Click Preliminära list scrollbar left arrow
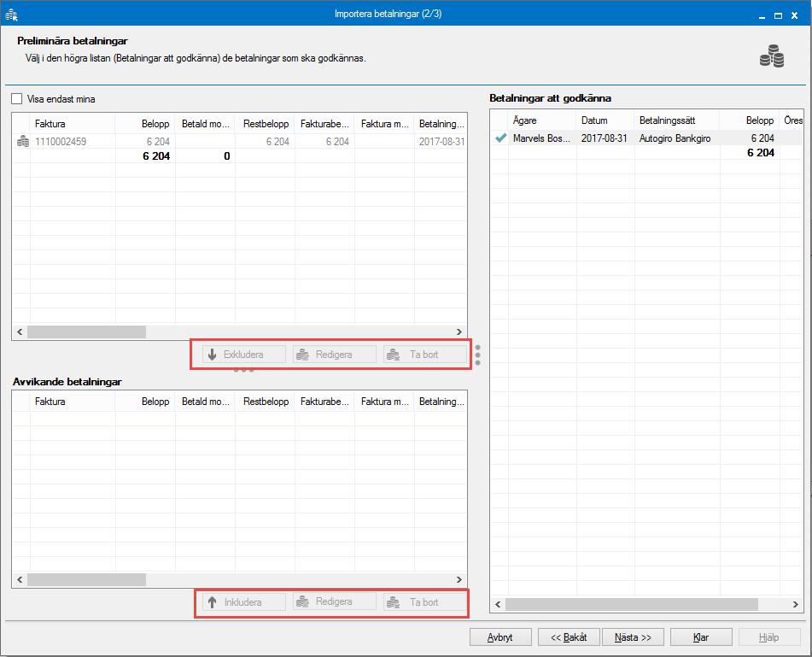 tap(20, 332)
